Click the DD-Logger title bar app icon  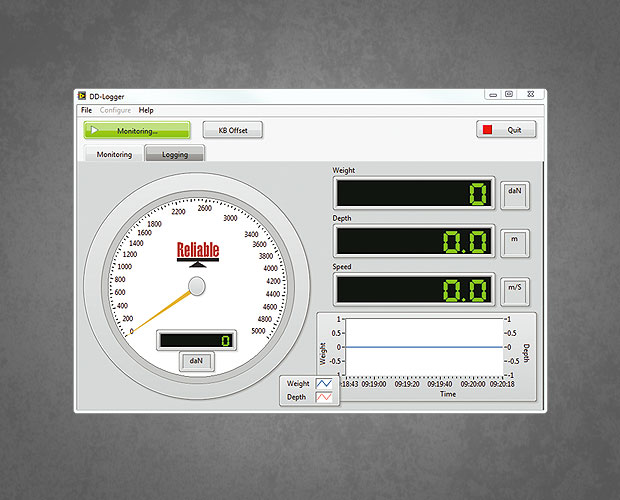coord(81,95)
